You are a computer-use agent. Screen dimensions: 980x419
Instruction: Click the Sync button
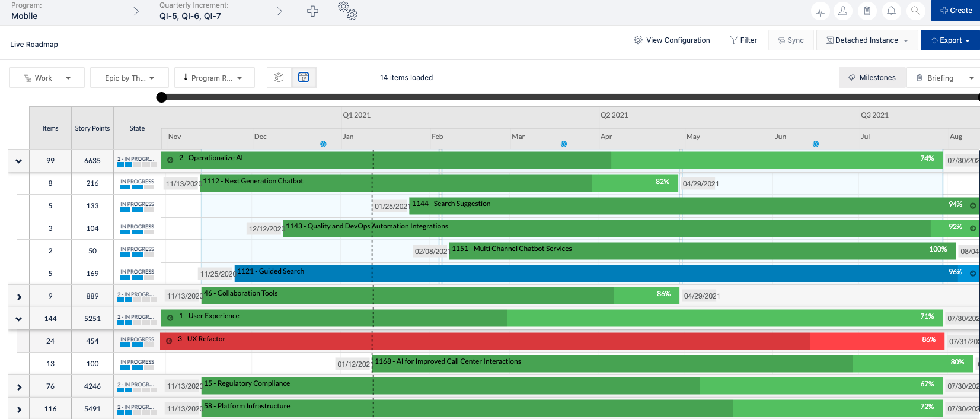tap(791, 40)
